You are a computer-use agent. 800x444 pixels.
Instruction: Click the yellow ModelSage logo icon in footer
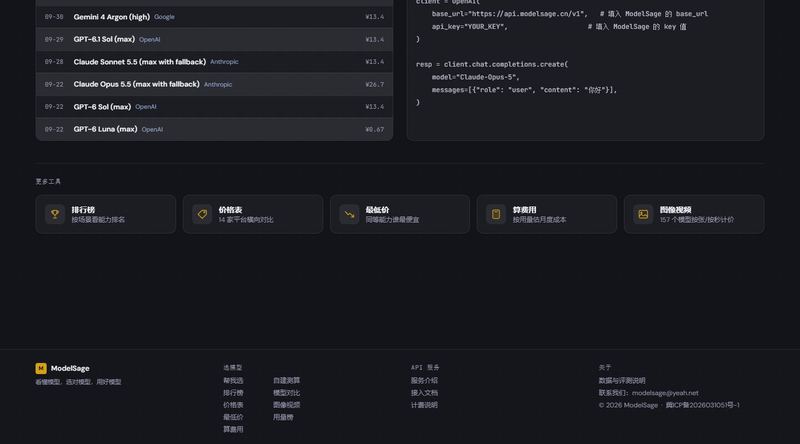coord(41,368)
